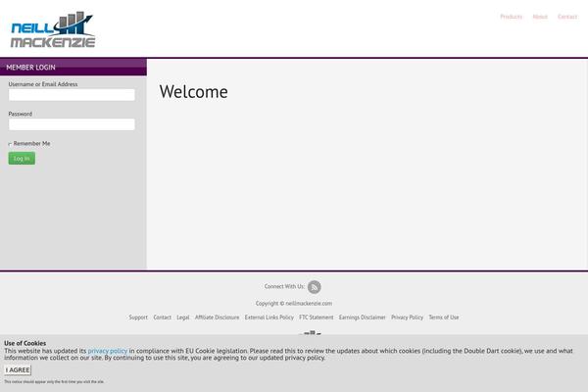Focus the Username or Email Address field
This screenshot has width=588, height=392.
[72, 95]
